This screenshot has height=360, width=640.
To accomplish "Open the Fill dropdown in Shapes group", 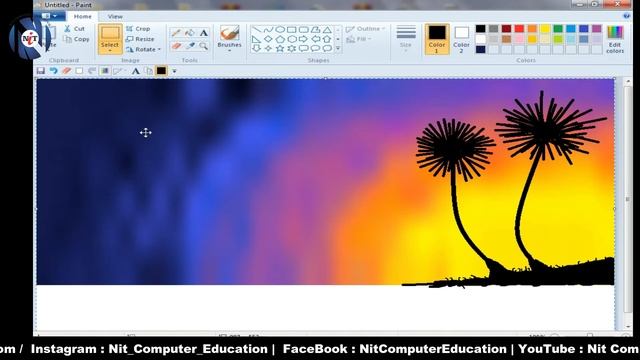I will [359, 39].
